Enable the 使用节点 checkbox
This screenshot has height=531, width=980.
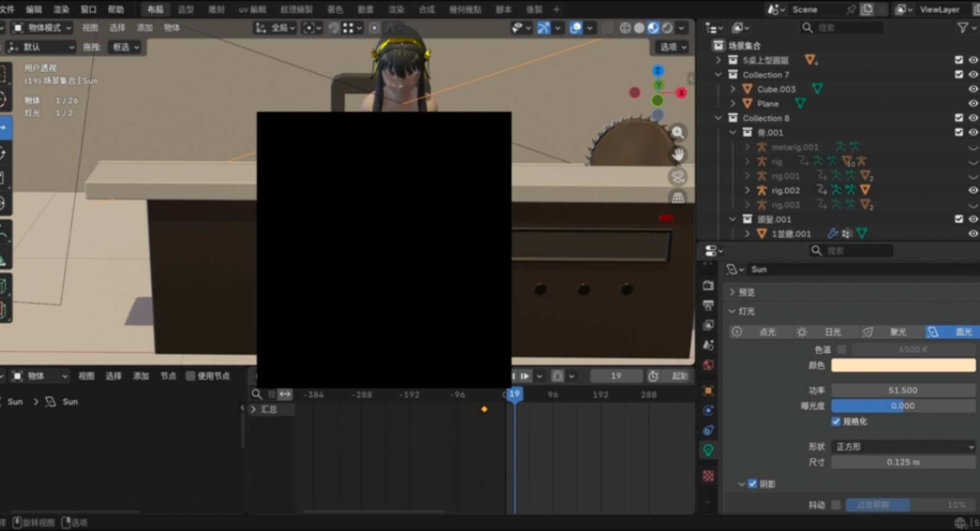coord(191,376)
